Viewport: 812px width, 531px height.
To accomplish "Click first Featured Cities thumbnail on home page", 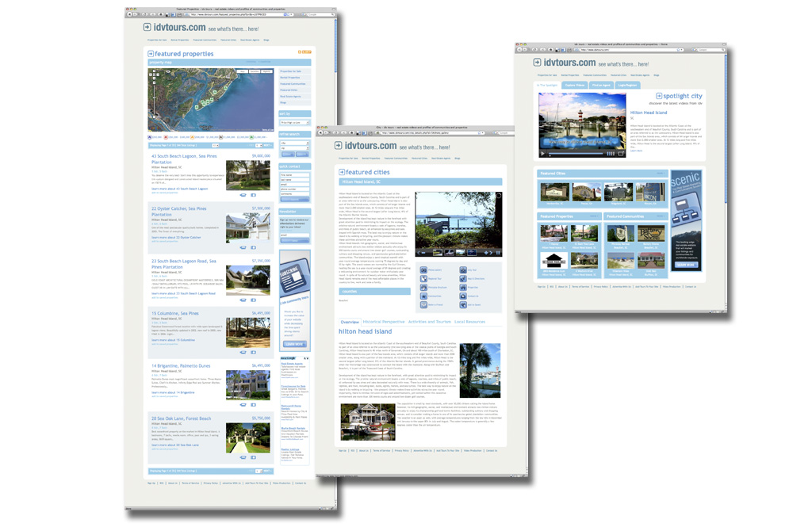I will (554, 192).
